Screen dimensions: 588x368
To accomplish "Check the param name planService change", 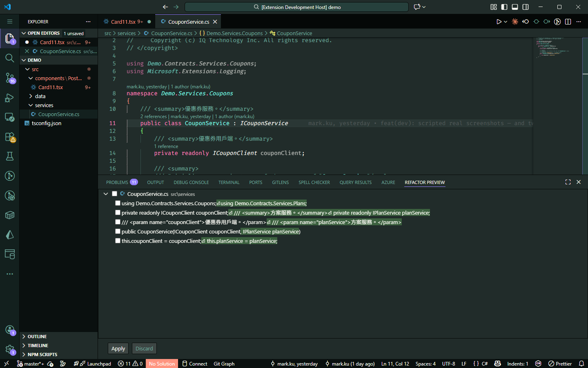I will [x=118, y=222].
